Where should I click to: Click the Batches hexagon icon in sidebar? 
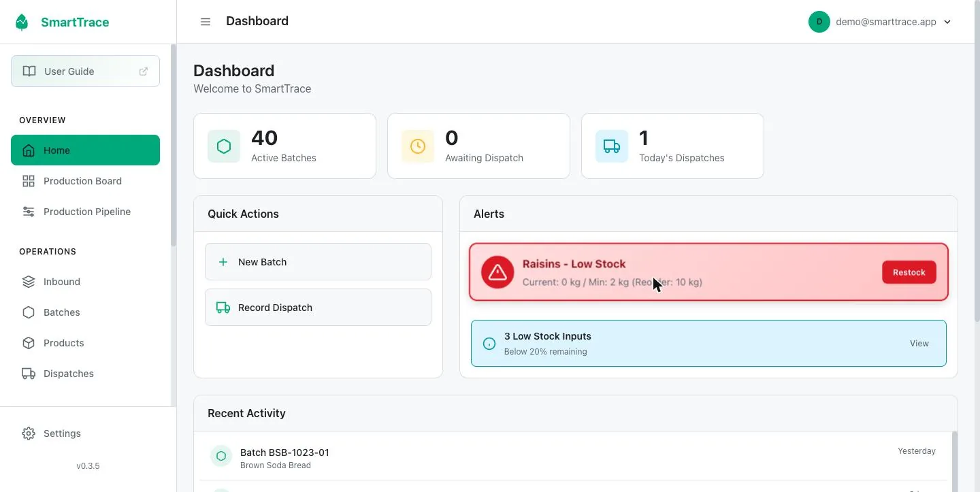coord(29,312)
